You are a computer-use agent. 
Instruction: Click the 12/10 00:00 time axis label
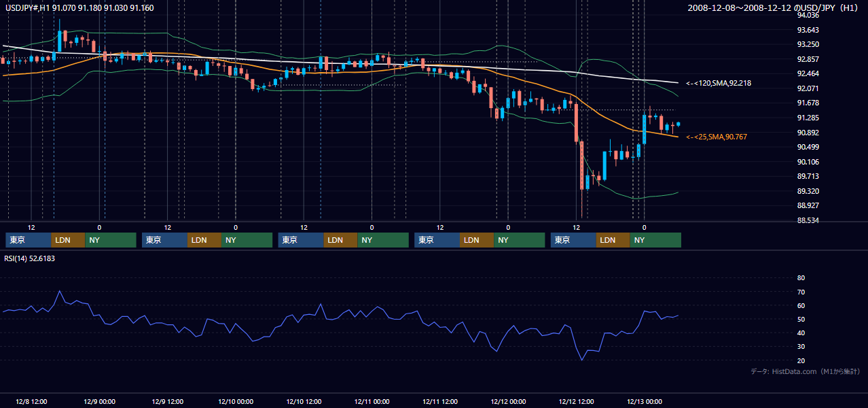236,401
